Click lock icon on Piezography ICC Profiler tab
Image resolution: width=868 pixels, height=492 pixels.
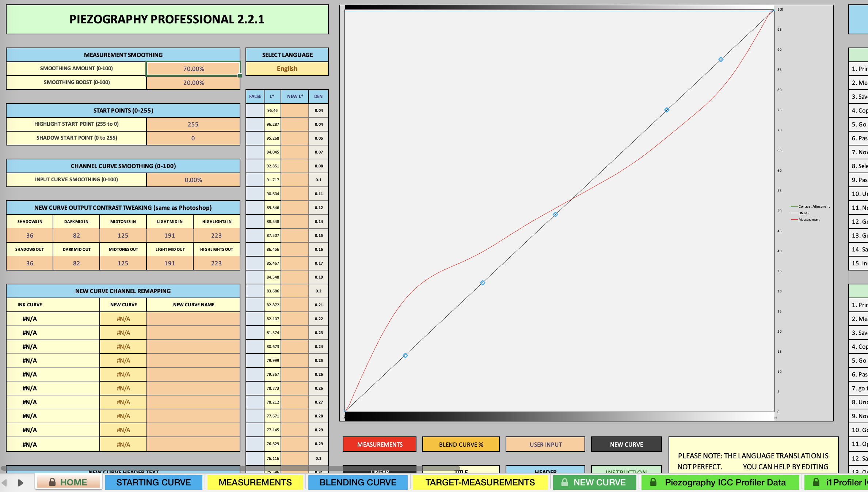point(653,482)
